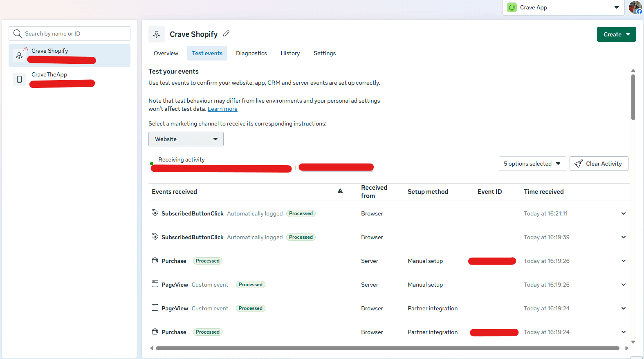Click the tag icon of the 16:21:11 SubscribedButtonClick
Image resolution: width=644 pixels, height=359 pixels.
(155, 213)
